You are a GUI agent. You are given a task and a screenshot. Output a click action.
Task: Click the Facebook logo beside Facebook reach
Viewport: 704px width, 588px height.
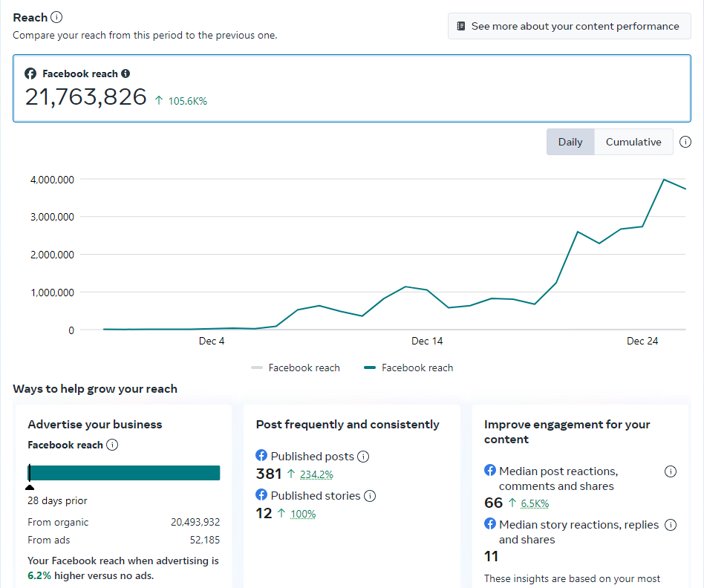pyautogui.click(x=30, y=73)
